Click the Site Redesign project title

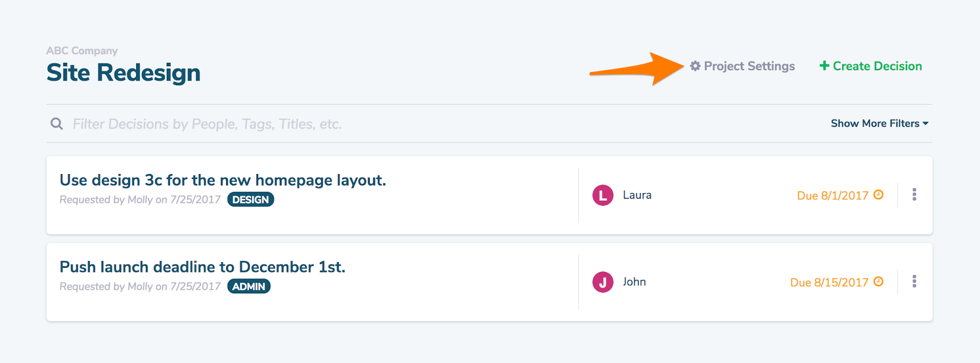point(124,72)
